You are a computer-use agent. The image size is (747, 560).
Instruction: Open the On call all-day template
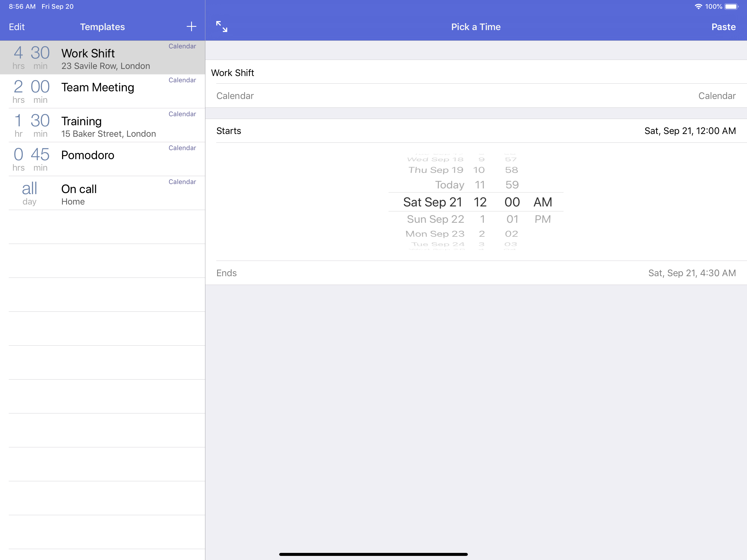[x=102, y=193]
